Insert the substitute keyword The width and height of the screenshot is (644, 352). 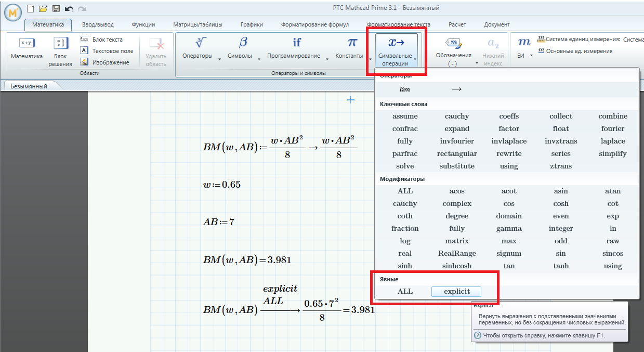click(457, 166)
